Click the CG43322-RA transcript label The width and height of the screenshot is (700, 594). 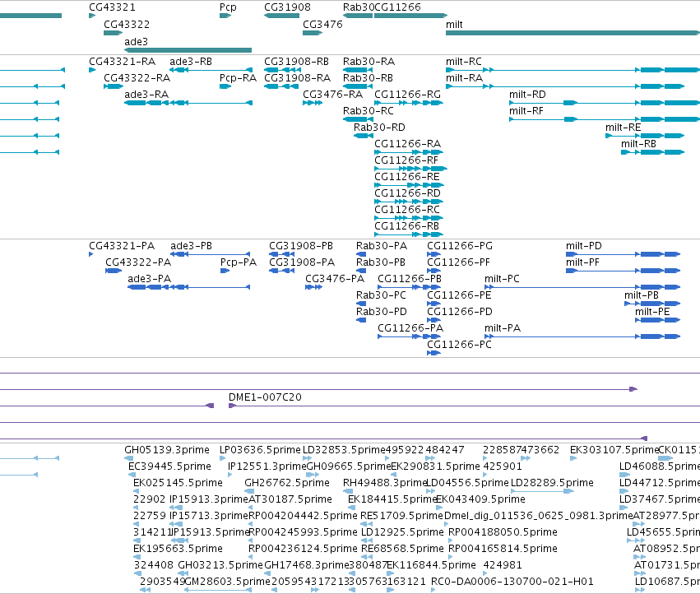click(x=137, y=78)
